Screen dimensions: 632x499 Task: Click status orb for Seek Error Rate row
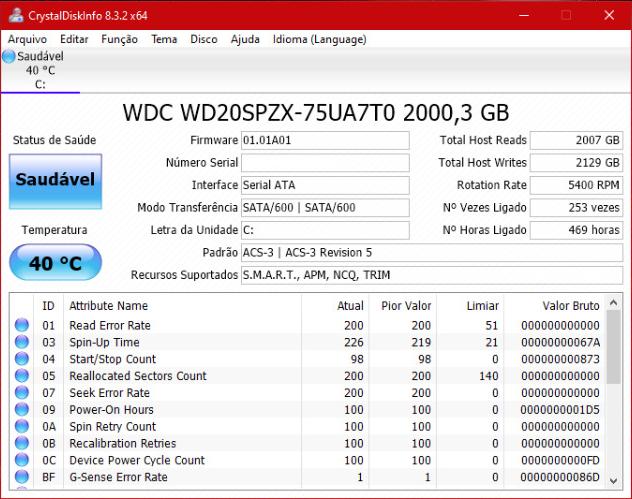[22, 392]
